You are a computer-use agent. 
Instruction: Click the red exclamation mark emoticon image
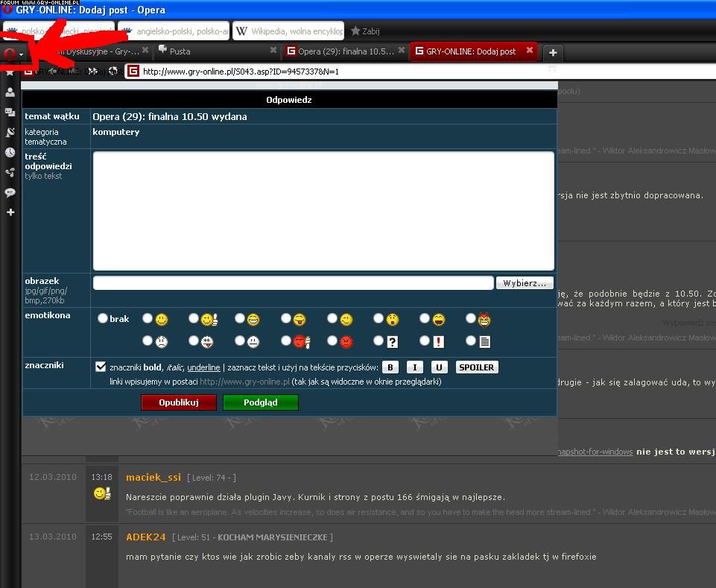[x=438, y=342]
